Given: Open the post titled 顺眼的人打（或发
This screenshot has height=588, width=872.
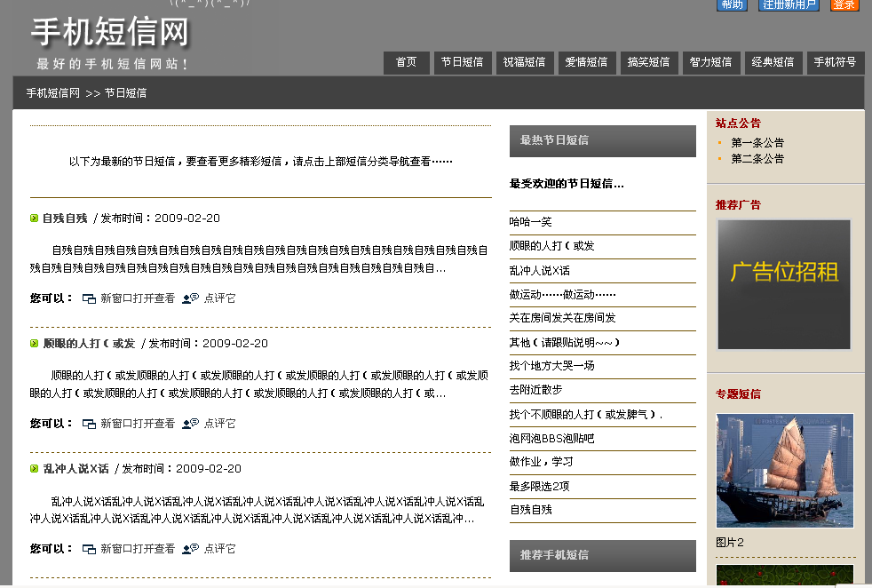Looking at the screenshot, I should tap(89, 343).
